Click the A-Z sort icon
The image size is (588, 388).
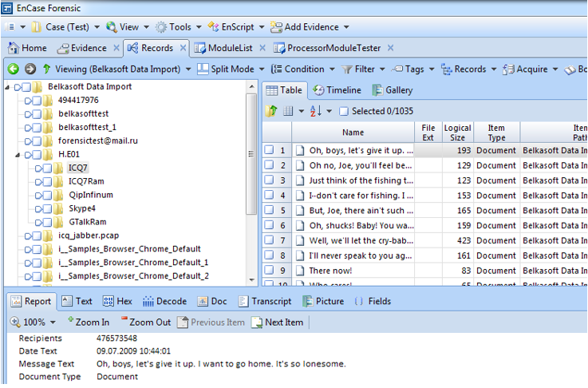[316, 111]
